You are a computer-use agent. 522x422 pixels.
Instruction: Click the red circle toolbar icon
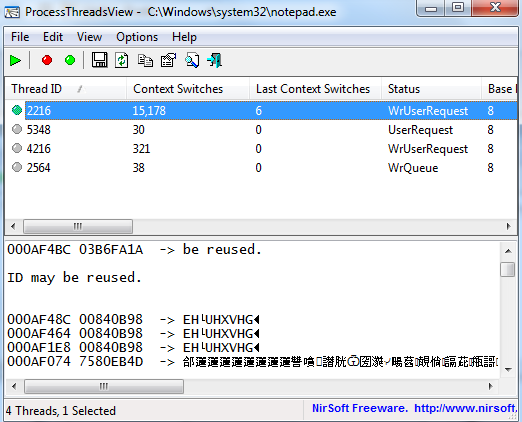(x=47, y=60)
